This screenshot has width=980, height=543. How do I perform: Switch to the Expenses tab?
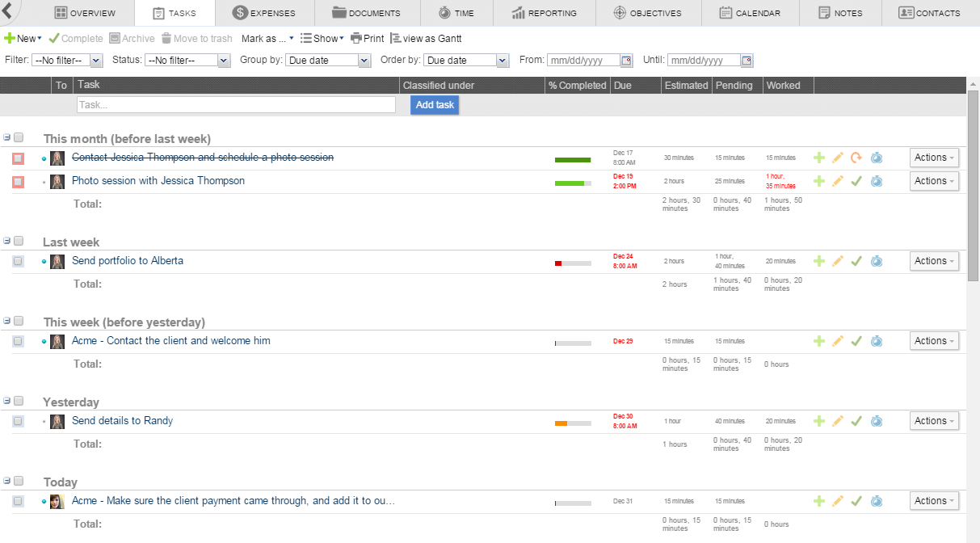pos(263,13)
